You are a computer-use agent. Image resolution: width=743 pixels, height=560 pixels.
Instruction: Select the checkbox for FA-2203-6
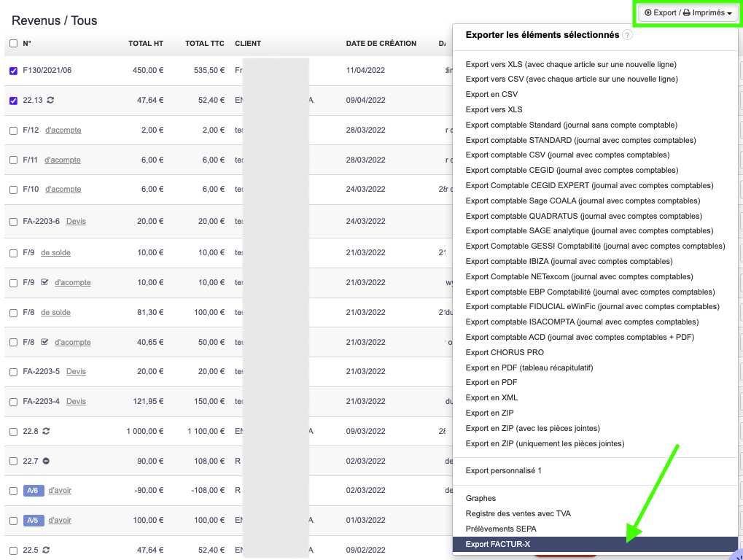click(x=13, y=222)
